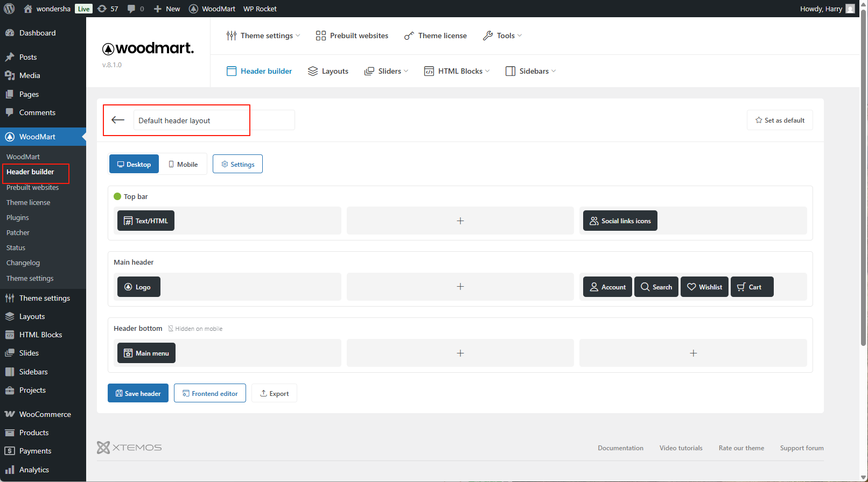Open the updates icon showing 57

(108, 9)
